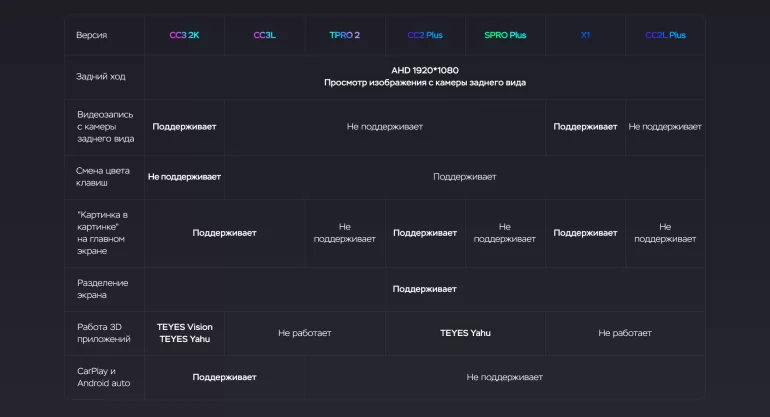Click the Версия row label

tap(91, 35)
